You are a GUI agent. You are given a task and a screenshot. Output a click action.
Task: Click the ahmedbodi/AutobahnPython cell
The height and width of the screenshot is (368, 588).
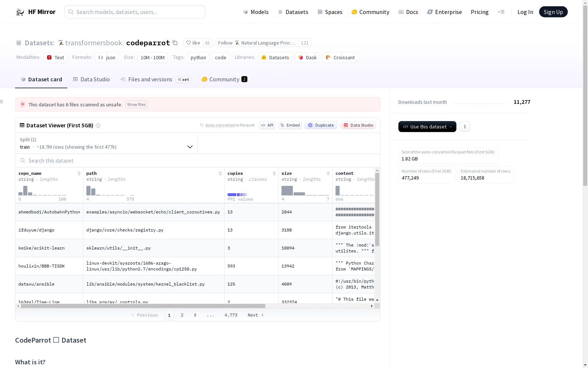pos(49,212)
